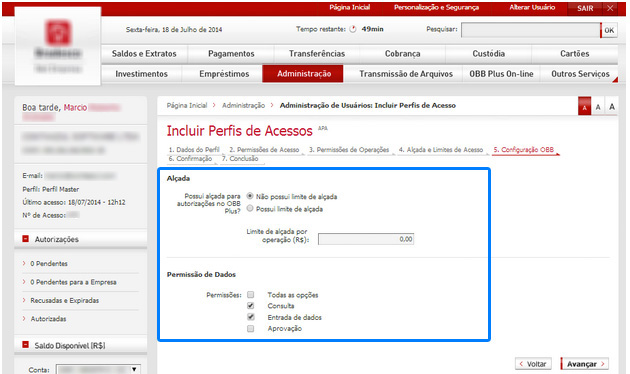Image resolution: width=630 pixels, height=374 pixels.
Task: Select 'Possui limite de alçada' radio
Action: (x=250, y=208)
